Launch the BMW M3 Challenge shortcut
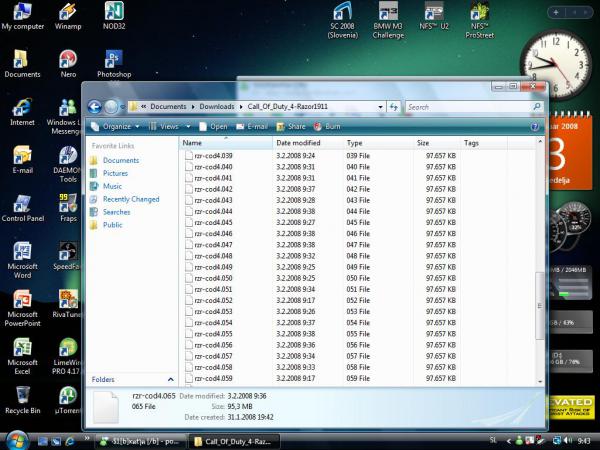 point(388,14)
